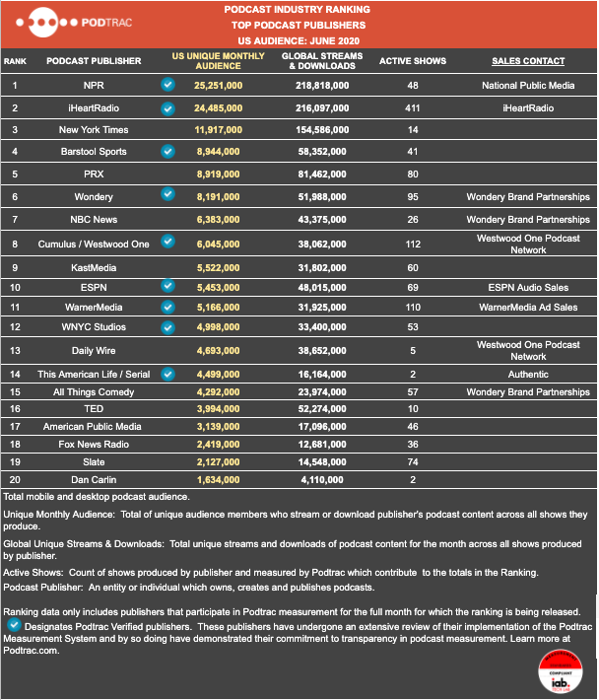Click the legend checkmark before Designates Podtrac Verified
This screenshot has height=700, width=599.
[14, 624]
